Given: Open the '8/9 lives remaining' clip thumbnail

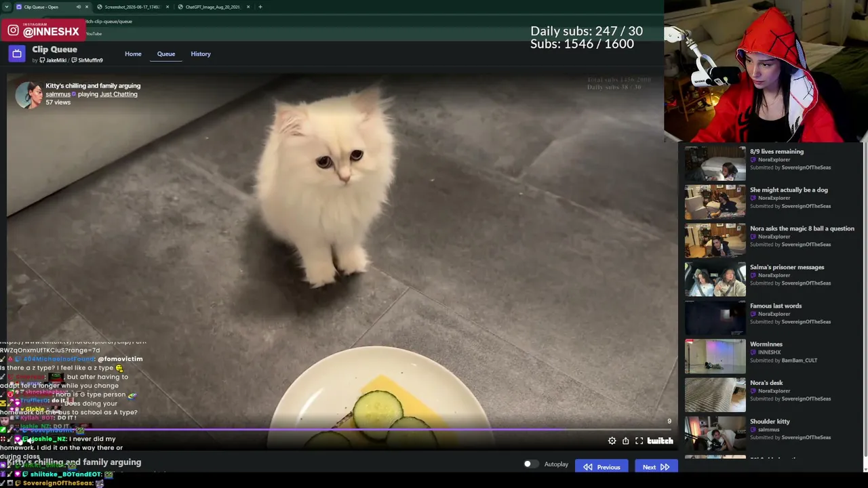Looking at the screenshot, I should pos(715,163).
